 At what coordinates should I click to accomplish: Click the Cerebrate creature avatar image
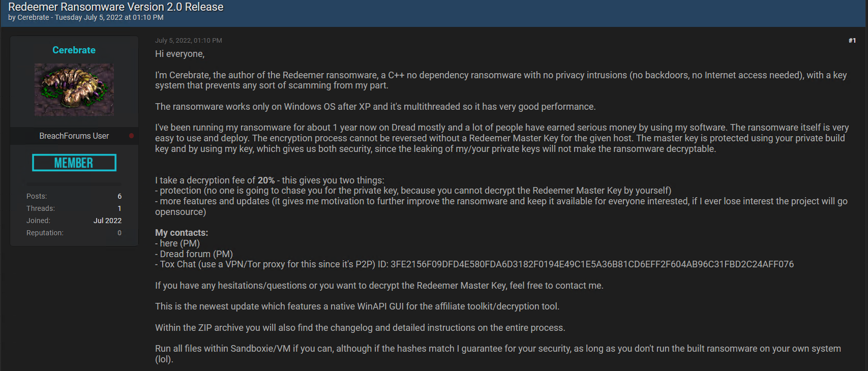pyautogui.click(x=74, y=89)
